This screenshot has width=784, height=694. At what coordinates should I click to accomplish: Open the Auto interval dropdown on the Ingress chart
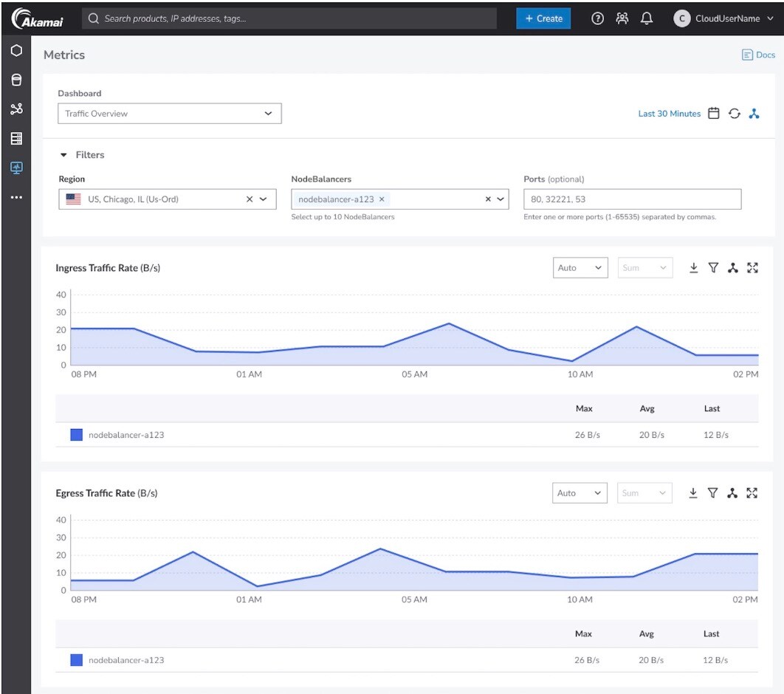coord(580,268)
